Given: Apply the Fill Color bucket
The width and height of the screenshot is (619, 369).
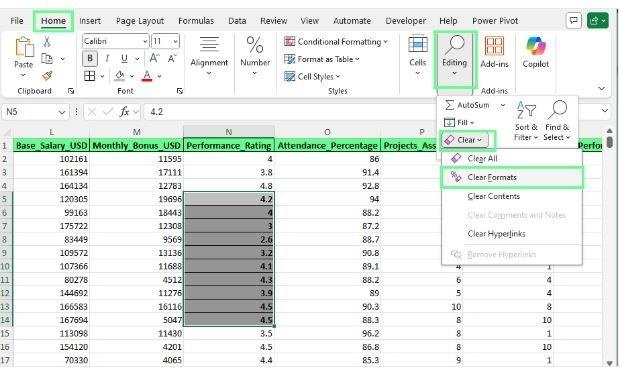Looking at the screenshot, I should pyautogui.click(x=120, y=75).
